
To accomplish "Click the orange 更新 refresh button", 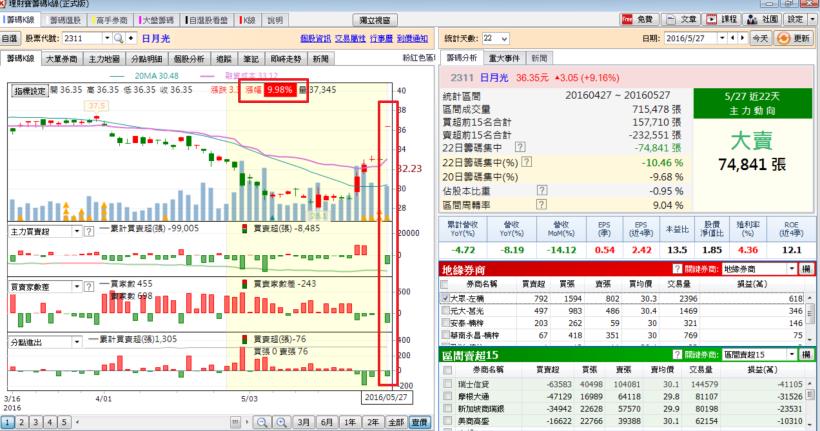I will pos(794,38).
